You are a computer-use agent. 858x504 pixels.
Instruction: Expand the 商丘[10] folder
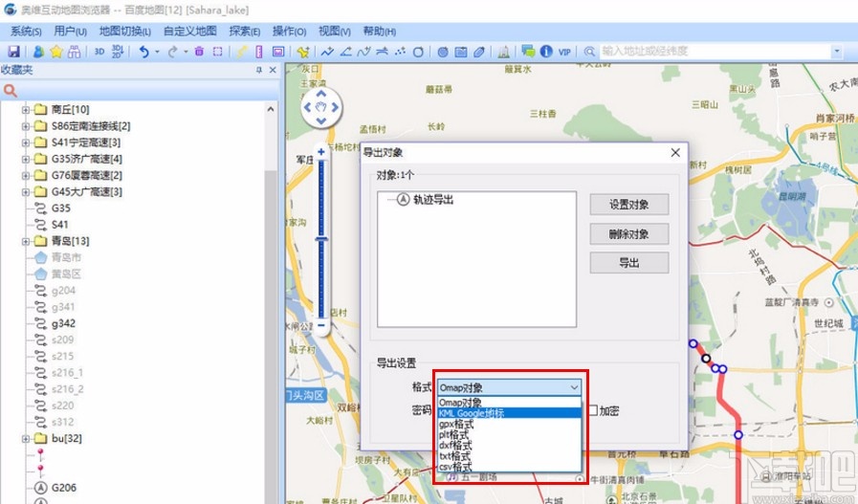26,109
